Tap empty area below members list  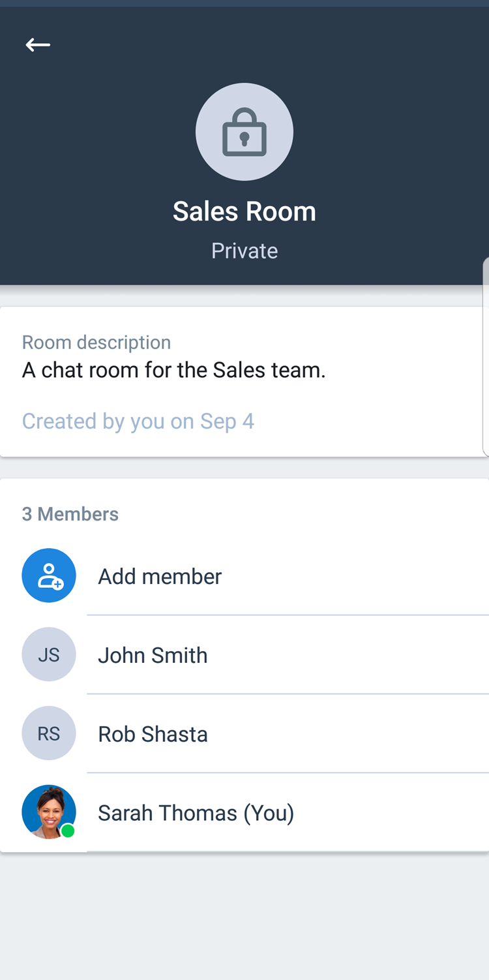[x=244, y=915]
